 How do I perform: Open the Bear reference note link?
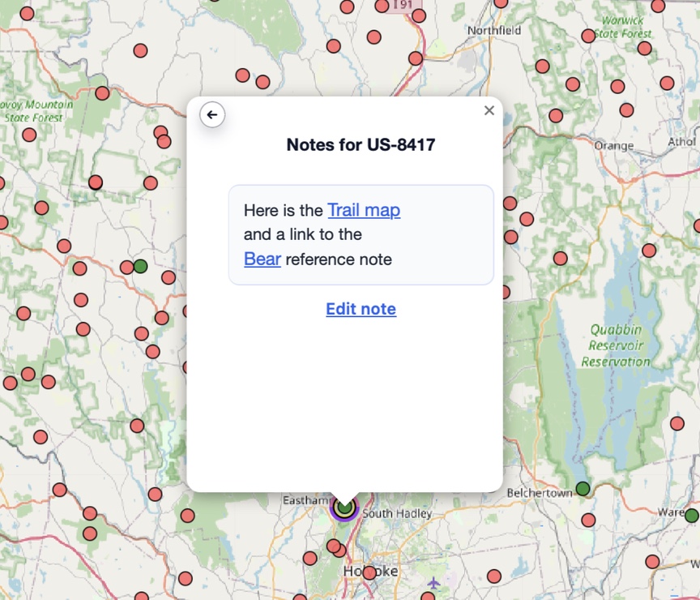tap(262, 259)
